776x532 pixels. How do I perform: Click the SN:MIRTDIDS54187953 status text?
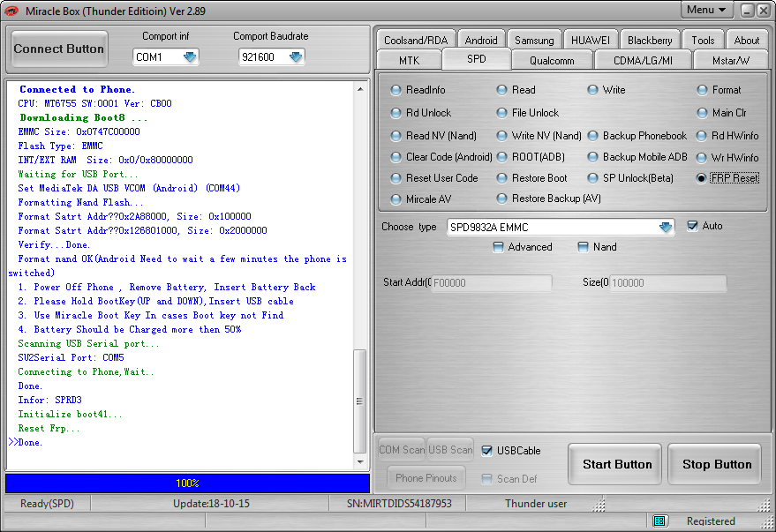(399, 503)
